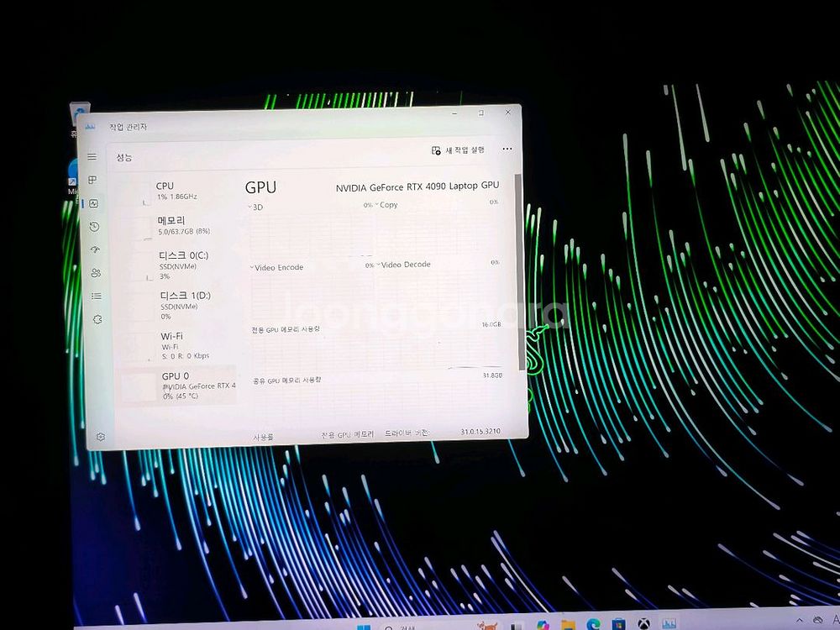
Task: Click the 성능 page heading
Action: coord(124,157)
